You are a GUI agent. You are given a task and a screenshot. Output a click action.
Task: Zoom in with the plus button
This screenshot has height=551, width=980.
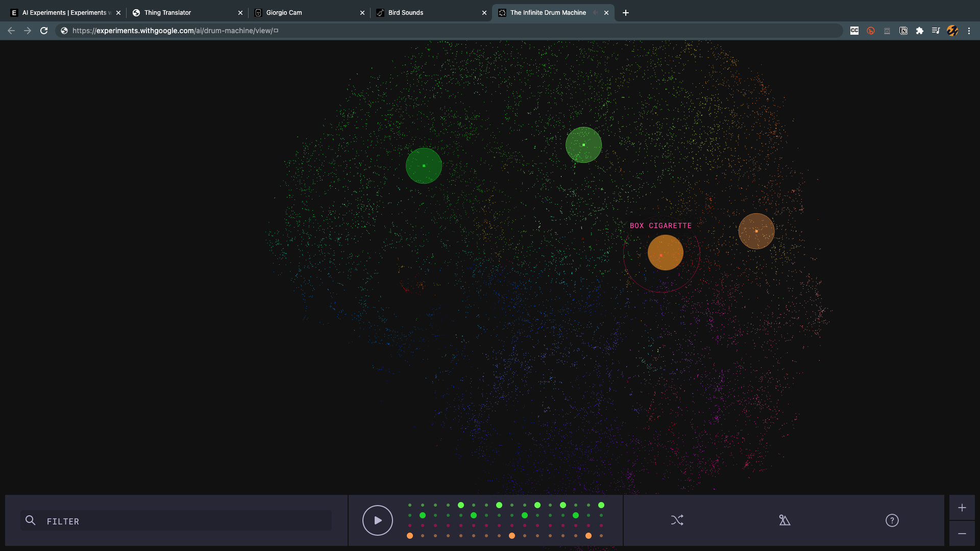(962, 508)
